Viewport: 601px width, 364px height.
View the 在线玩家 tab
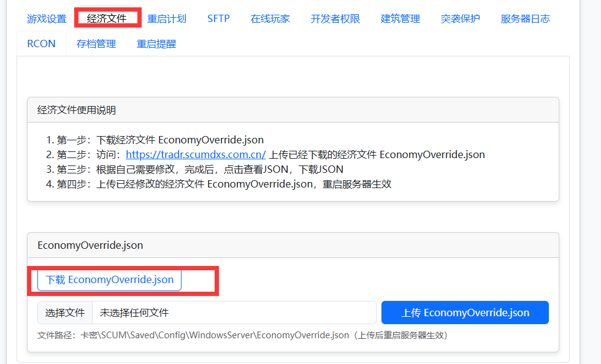[270, 19]
